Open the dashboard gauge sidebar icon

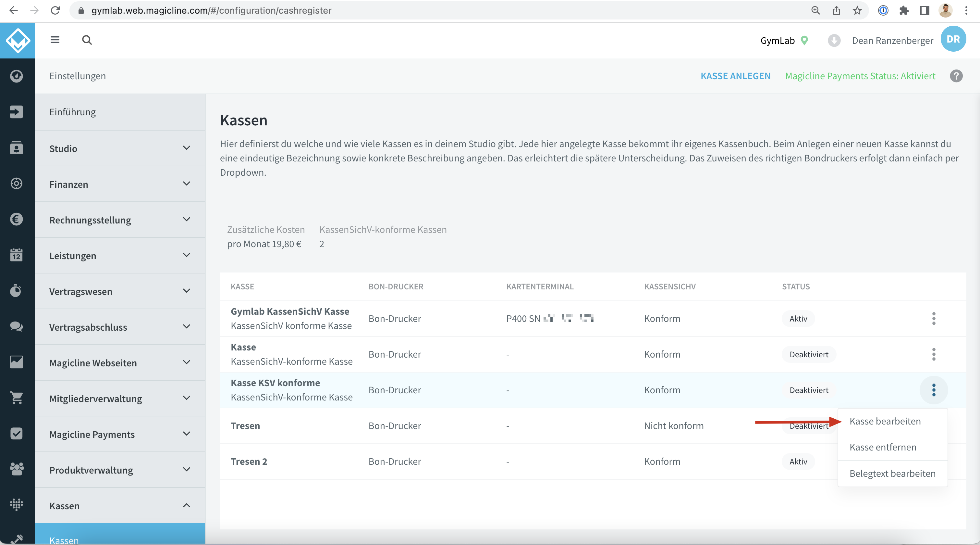[16, 76]
